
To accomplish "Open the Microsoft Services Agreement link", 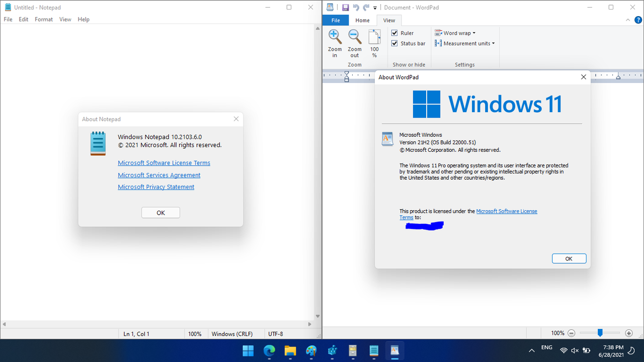I will click(159, 175).
